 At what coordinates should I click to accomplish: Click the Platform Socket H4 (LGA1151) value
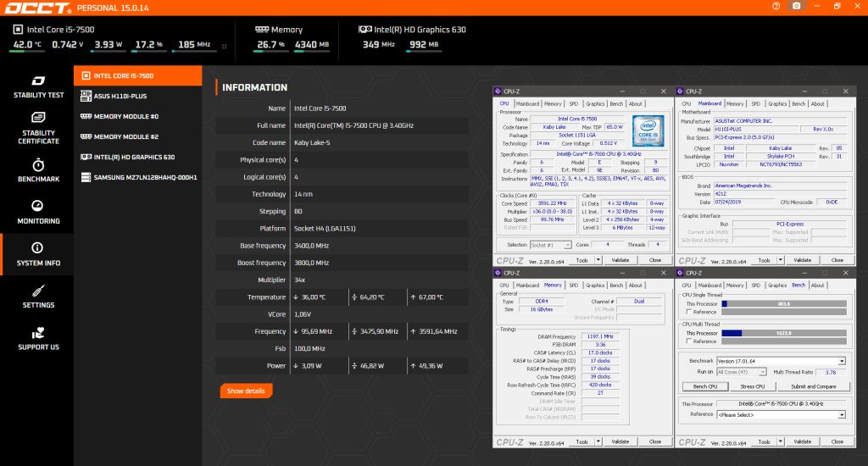(325, 229)
